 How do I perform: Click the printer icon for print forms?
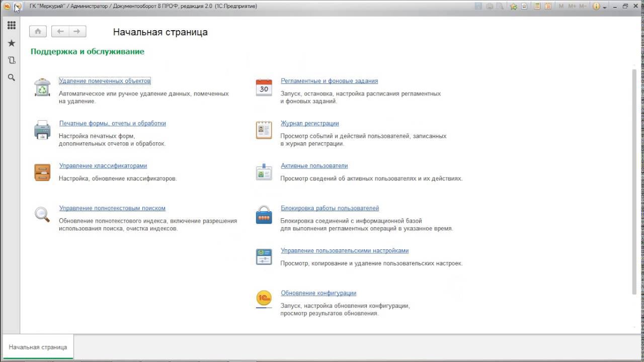pyautogui.click(x=42, y=130)
